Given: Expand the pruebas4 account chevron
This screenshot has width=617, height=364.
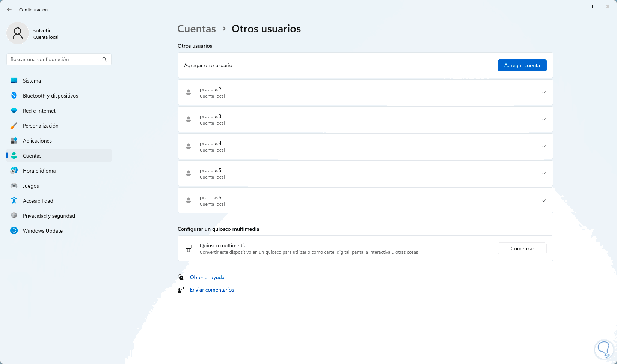Looking at the screenshot, I should pyautogui.click(x=543, y=146).
